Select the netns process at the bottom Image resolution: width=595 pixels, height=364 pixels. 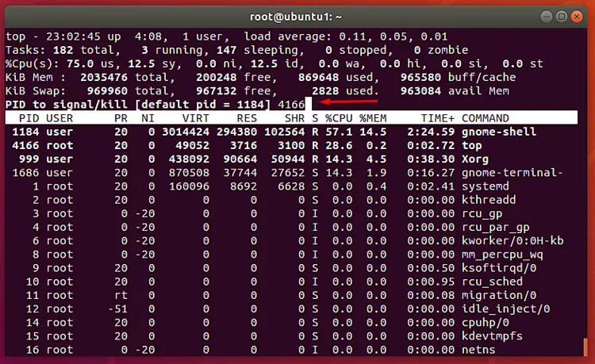click(478, 350)
